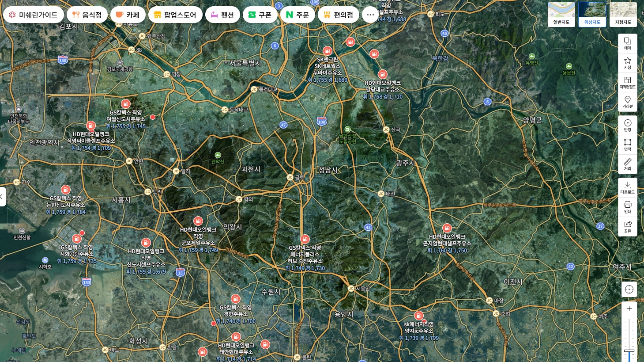Click the 저장 star icon
The height and width of the screenshot is (362, 644).
coord(628,63)
